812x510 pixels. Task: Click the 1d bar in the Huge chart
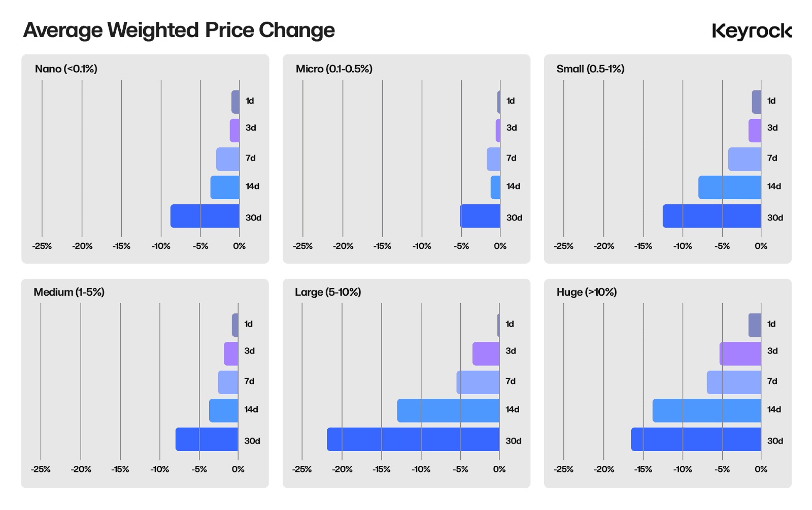click(x=755, y=325)
